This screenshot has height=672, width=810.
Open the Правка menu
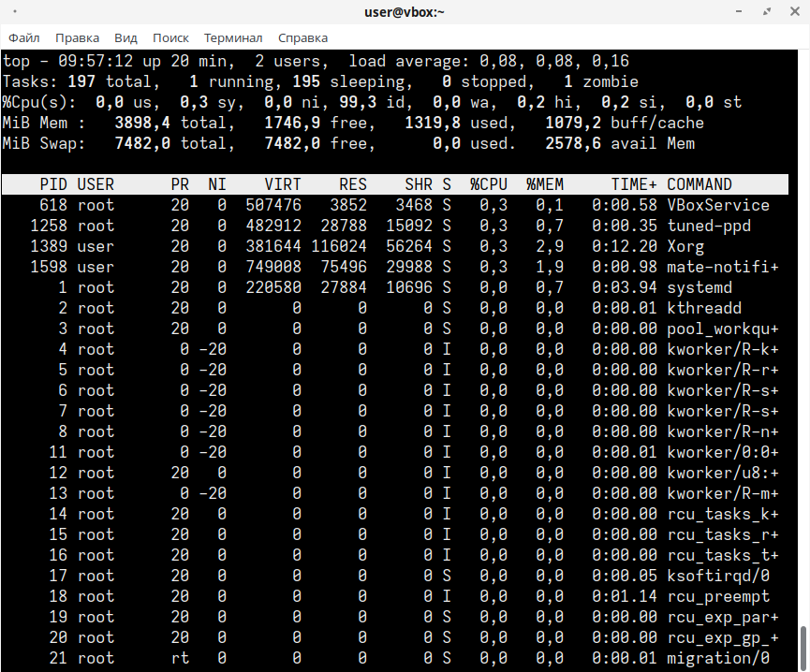pyautogui.click(x=77, y=37)
